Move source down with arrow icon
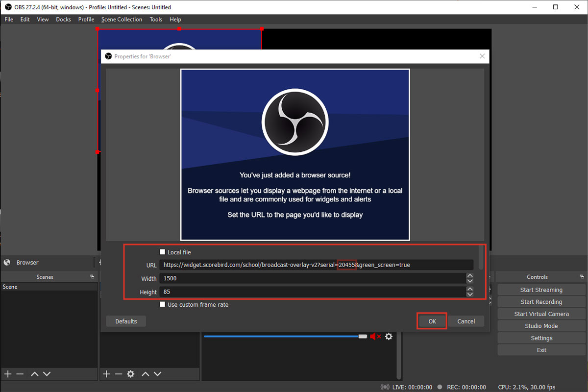The image size is (588, 392). coord(157,374)
